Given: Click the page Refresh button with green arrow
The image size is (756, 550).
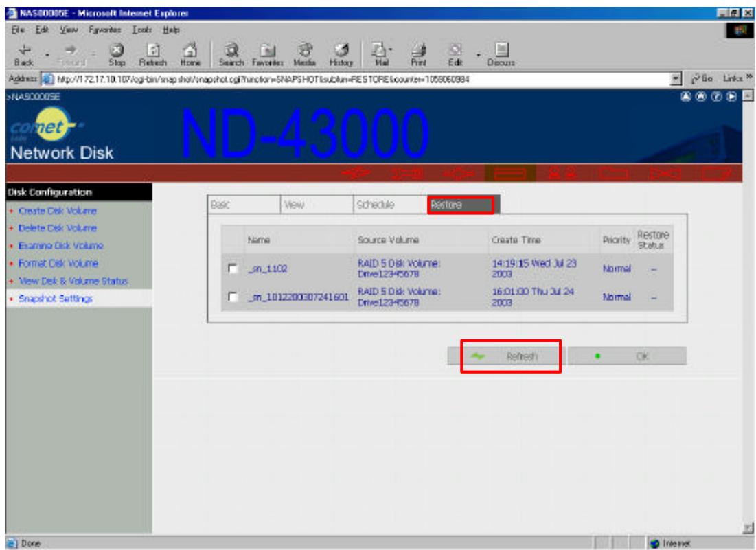Looking at the screenshot, I should 506,356.
